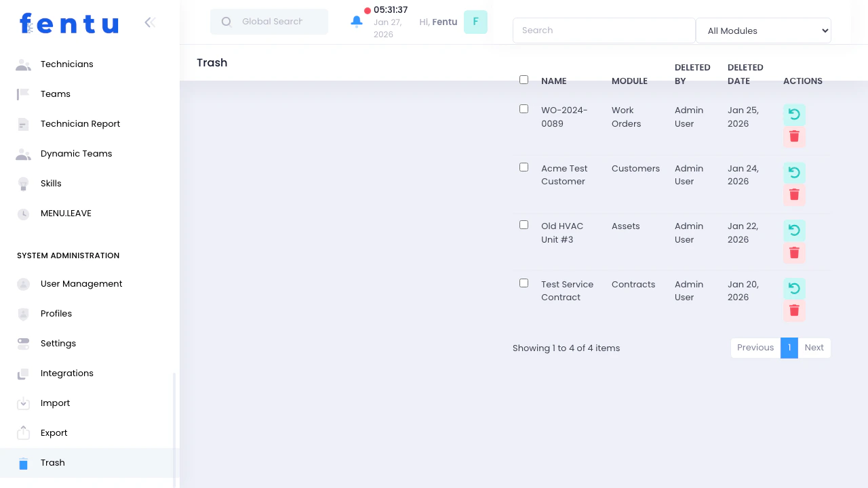
Task: Click the Trash bin sidebar icon
Action: point(23,463)
